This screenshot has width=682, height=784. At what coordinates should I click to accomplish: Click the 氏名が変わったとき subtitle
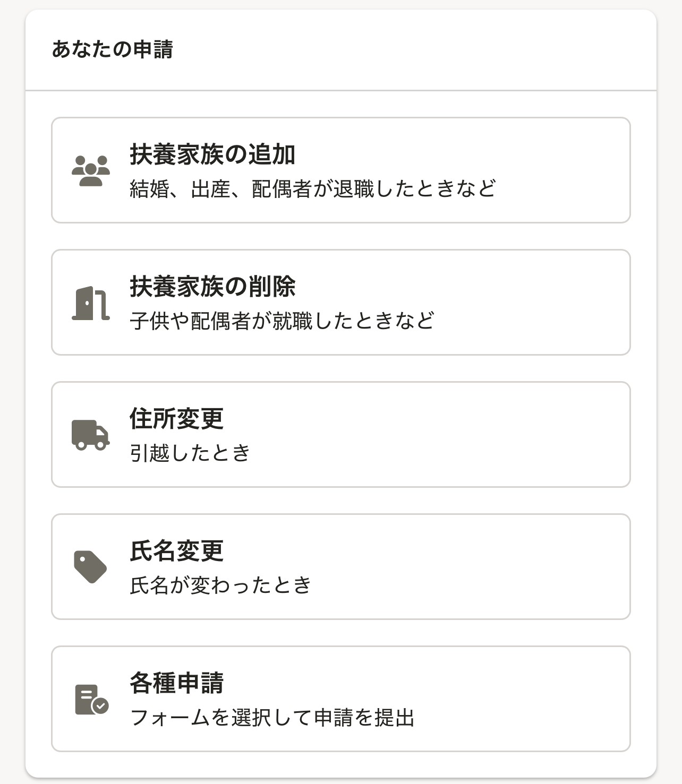click(x=220, y=585)
